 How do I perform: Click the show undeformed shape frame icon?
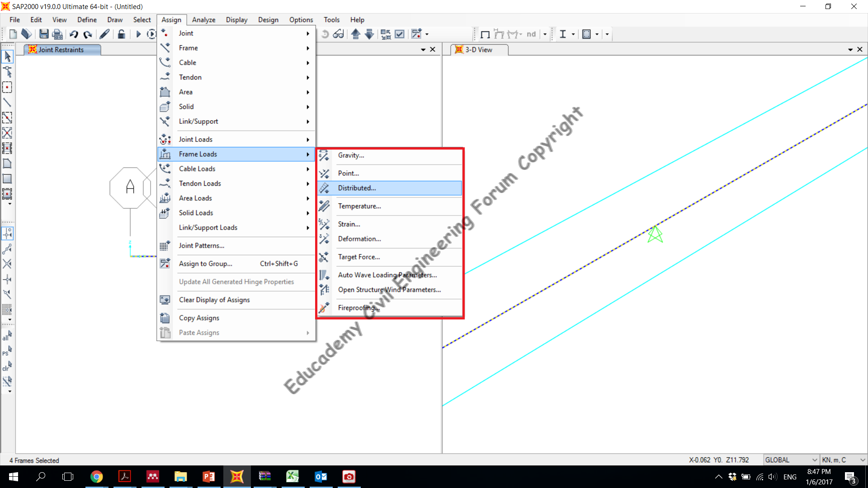[485, 34]
